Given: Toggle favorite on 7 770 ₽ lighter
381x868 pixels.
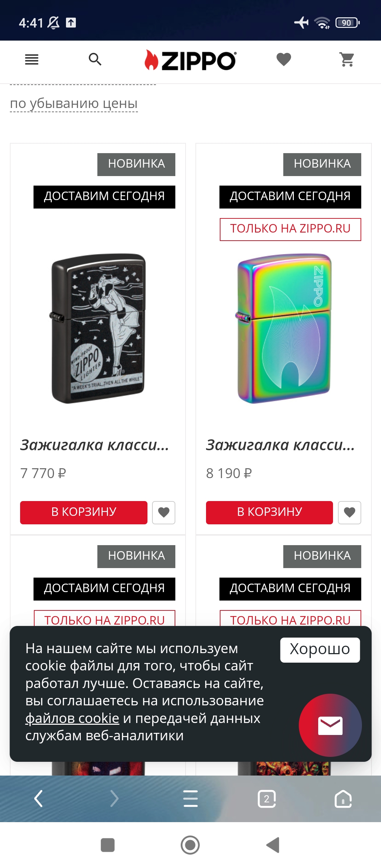Looking at the screenshot, I should pyautogui.click(x=164, y=512).
